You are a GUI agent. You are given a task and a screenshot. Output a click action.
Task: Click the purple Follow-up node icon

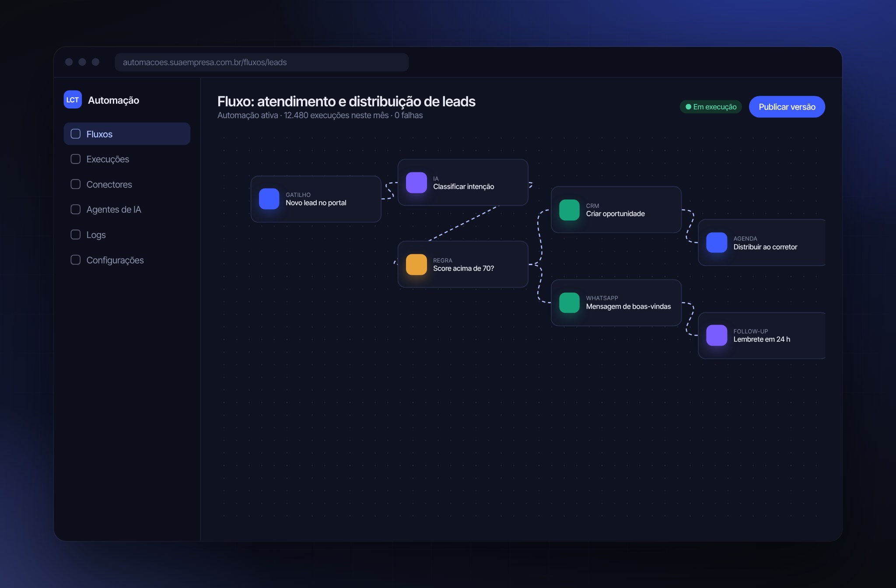(x=717, y=335)
